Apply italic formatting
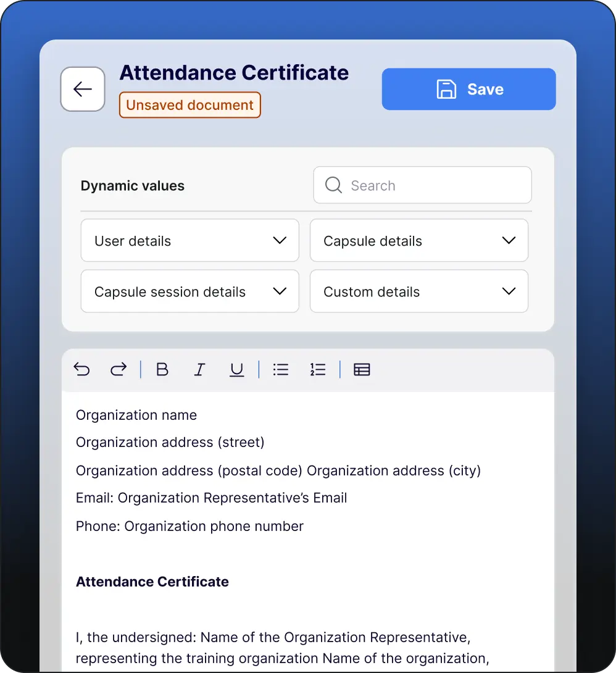This screenshot has height=673, width=616. point(199,369)
